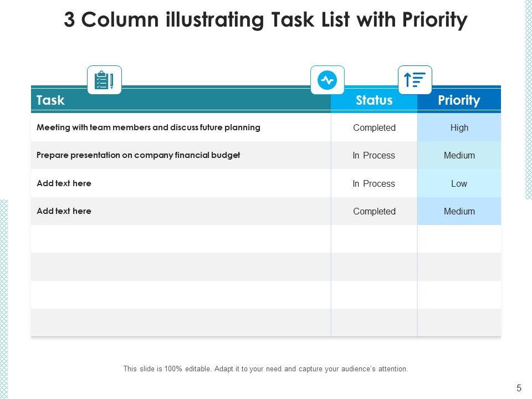Image resolution: width=532 pixels, height=399 pixels.
Task: Click the Completed status for Meeting task
Action: point(374,127)
